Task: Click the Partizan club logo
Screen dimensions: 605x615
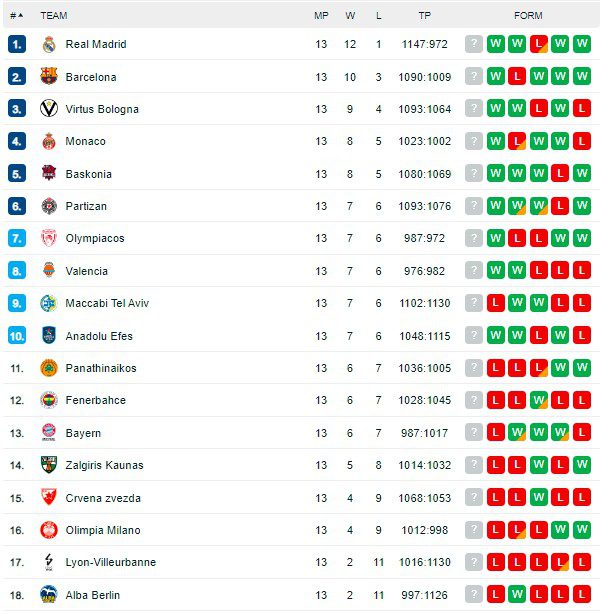Action: pyautogui.click(x=48, y=206)
